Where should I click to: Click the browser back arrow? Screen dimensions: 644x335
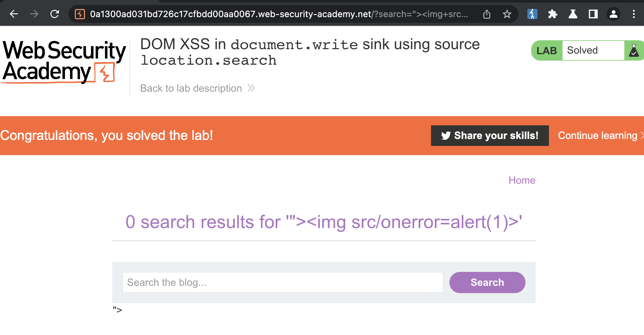14,14
